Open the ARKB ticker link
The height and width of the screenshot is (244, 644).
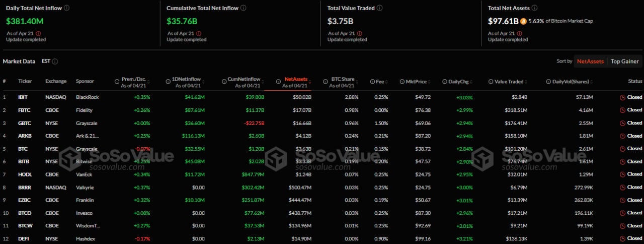tap(24, 136)
